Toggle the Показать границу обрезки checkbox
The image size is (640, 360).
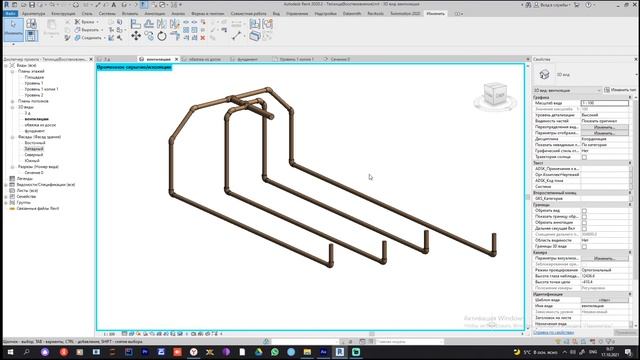click(x=584, y=217)
